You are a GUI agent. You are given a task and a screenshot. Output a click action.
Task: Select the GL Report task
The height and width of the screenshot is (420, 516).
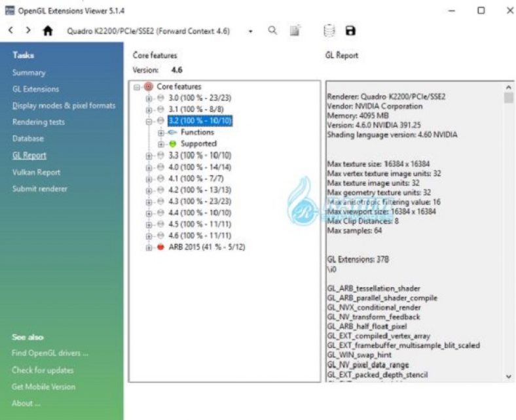point(29,155)
